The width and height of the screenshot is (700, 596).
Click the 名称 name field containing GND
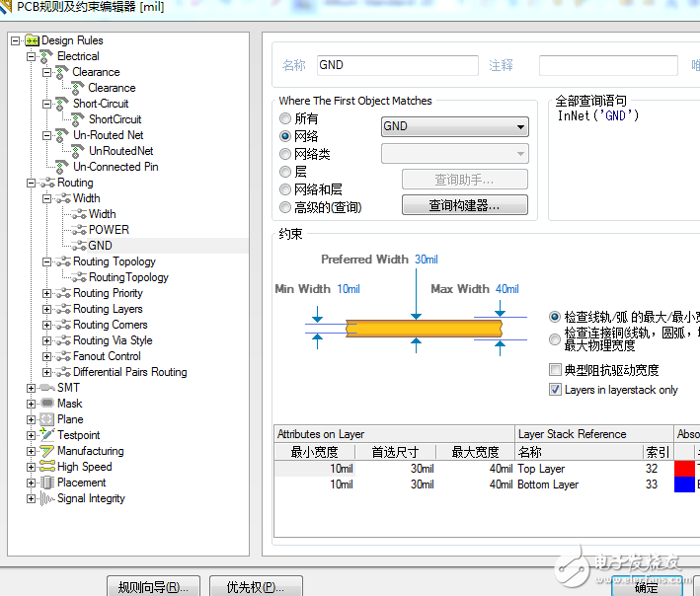click(x=397, y=65)
